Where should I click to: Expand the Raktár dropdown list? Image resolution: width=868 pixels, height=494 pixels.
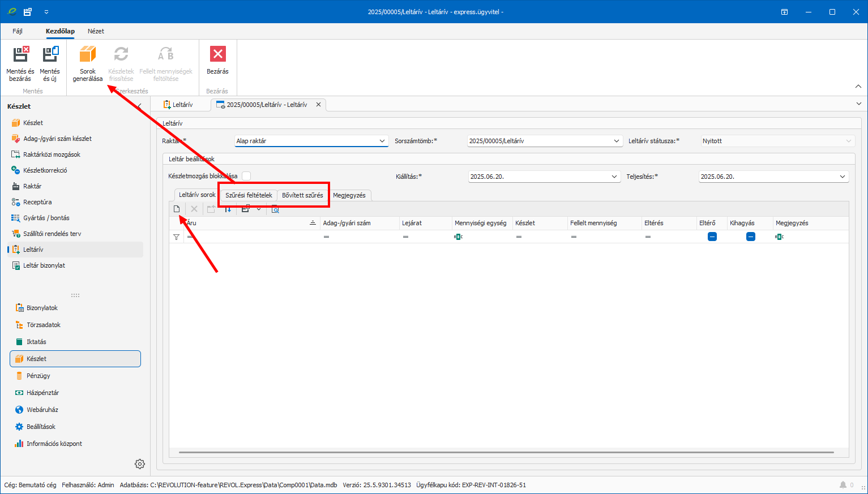click(x=382, y=141)
